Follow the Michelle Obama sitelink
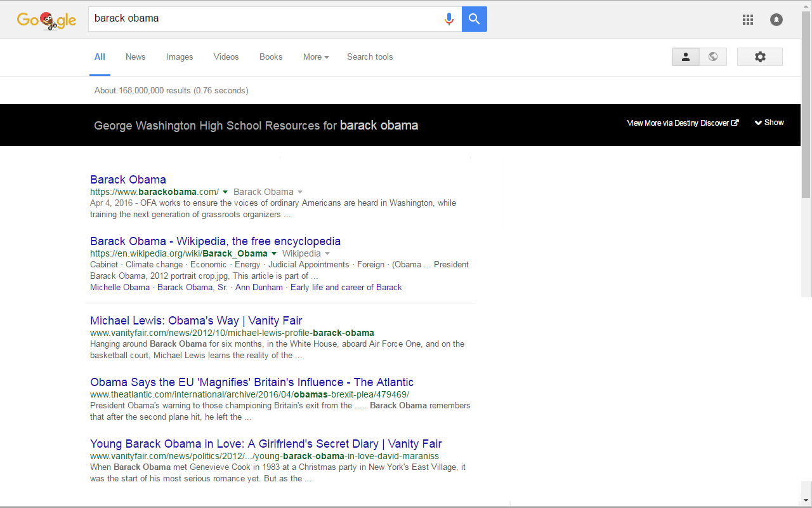The width and height of the screenshot is (812, 508). [120, 288]
